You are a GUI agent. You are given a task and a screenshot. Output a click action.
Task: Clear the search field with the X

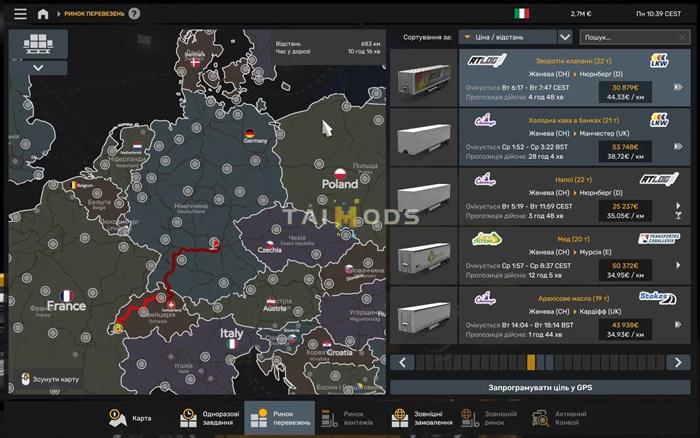pyautogui.click(x=682, y=37)
